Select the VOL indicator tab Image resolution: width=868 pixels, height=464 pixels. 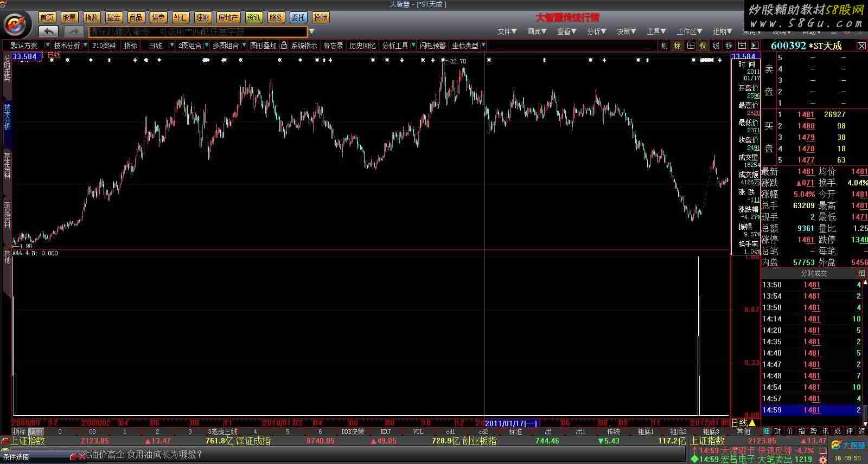point(418,431)
